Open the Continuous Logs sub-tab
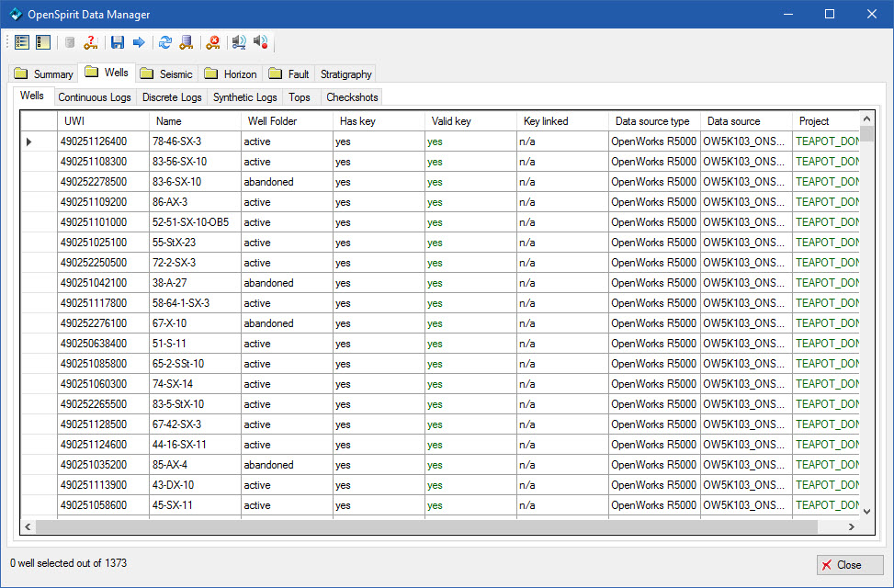The image size is (894, 588). pyautogui.click(x=95, y=97)
